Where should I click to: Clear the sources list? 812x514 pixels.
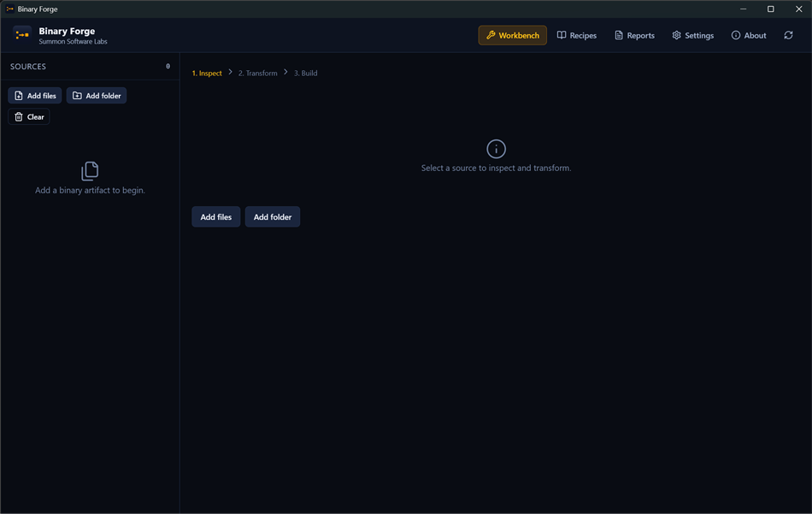(29, 116)
